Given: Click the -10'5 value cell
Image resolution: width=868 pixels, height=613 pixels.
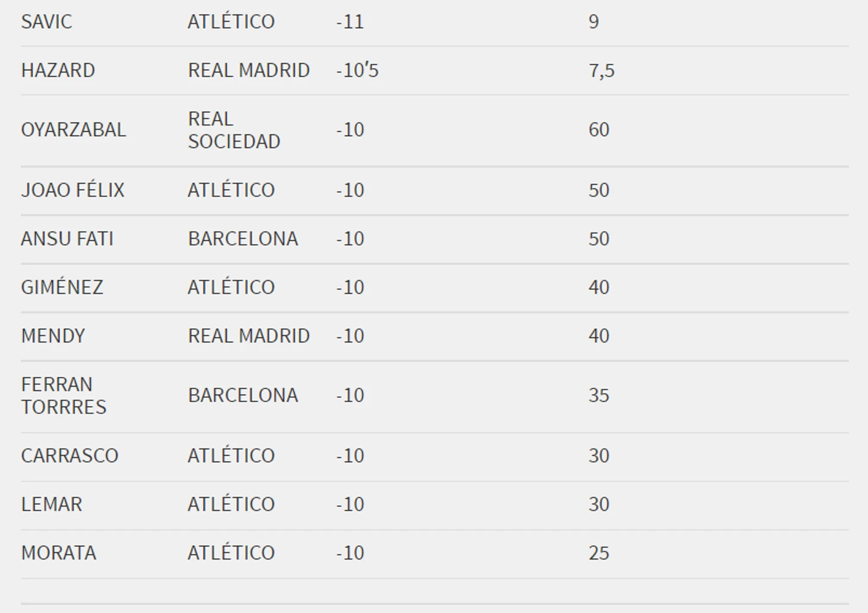Looking at the screenshot, I should (357, 71).
